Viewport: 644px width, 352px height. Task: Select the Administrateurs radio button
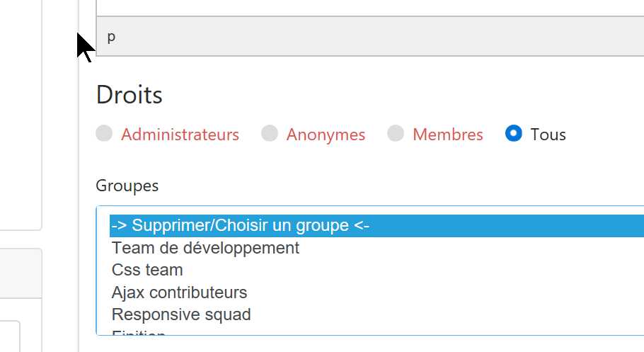pyautogui.click(x=104, y=133)
